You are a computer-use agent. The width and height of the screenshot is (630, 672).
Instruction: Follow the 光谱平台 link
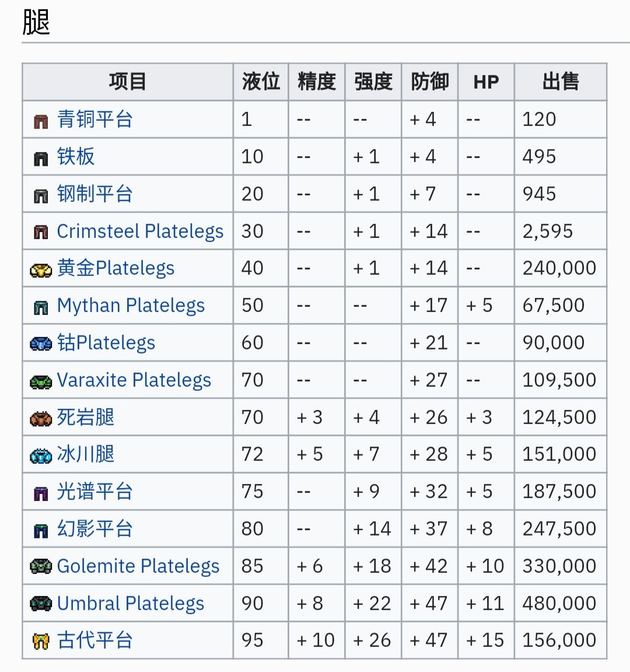(94, 492)
